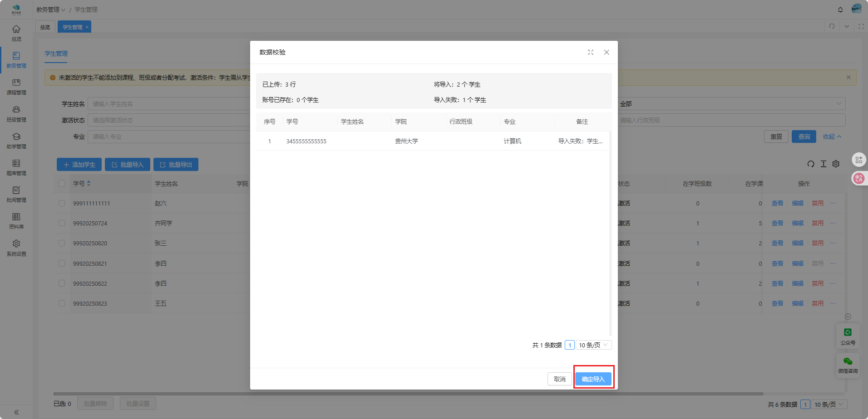Open 系统设置 gear in sidebar

(x=16, y=248)
